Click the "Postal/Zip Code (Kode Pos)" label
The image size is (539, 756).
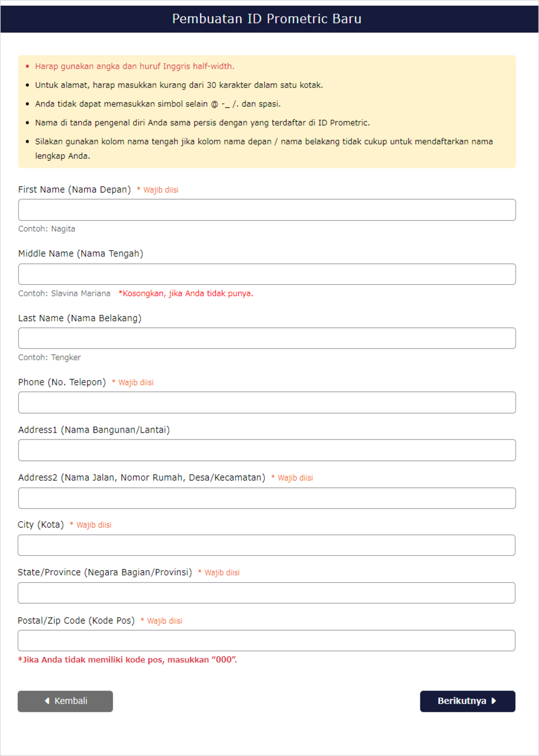(76, 621)
